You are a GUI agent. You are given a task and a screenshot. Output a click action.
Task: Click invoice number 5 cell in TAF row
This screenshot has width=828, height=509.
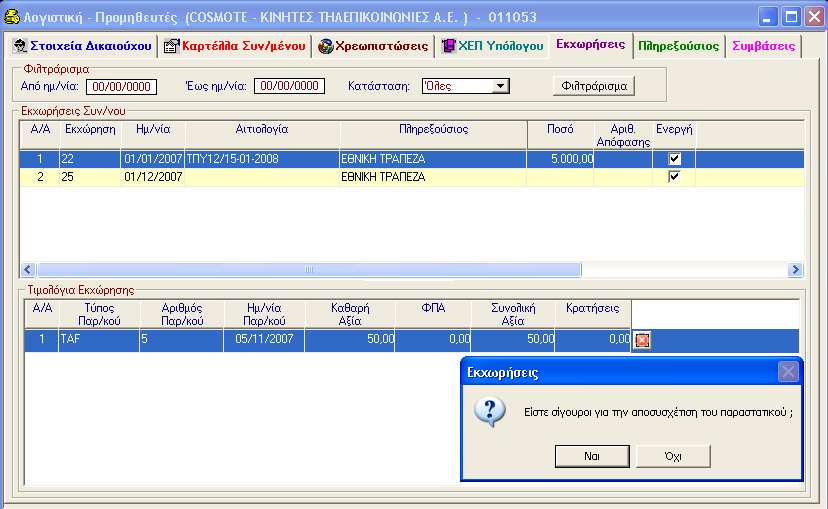pos(182,340)
